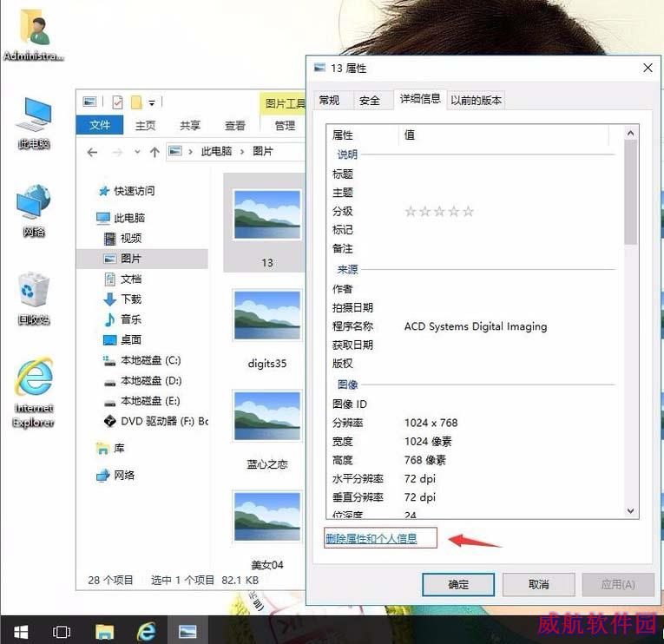Viewport: 664px width, 644px height.
Task: Select 本地磁盘 (E:) in the navigation pane
Action: pyautogui.click(x=142, y=400)
